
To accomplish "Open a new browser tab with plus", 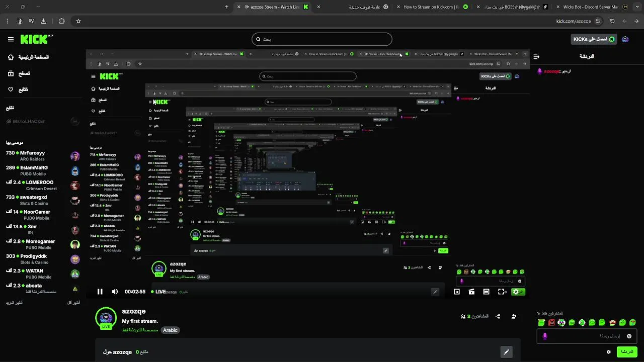I will coord(226,7).
